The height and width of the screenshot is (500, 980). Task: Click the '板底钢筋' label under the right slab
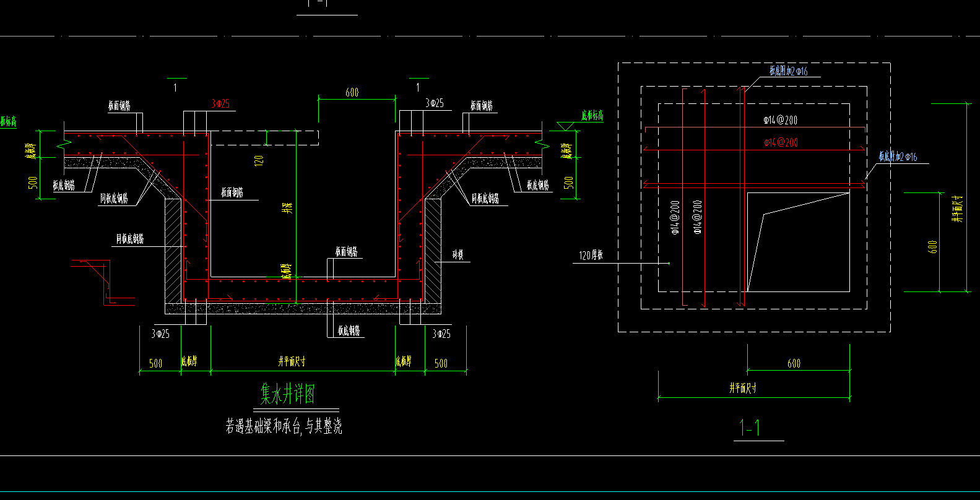[x=538, y=185]
